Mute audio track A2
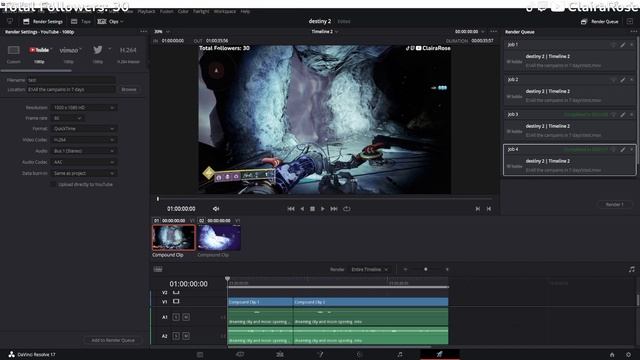Image resolution: width=640 pixels, height=360 pixels. [x=186, y=336]
